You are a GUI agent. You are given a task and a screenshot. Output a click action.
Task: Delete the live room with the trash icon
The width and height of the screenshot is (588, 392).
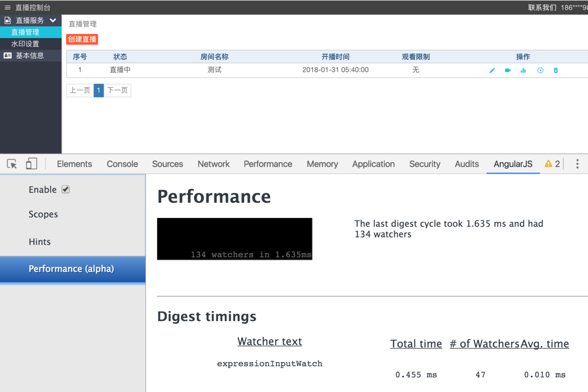(x=555, y=70)
